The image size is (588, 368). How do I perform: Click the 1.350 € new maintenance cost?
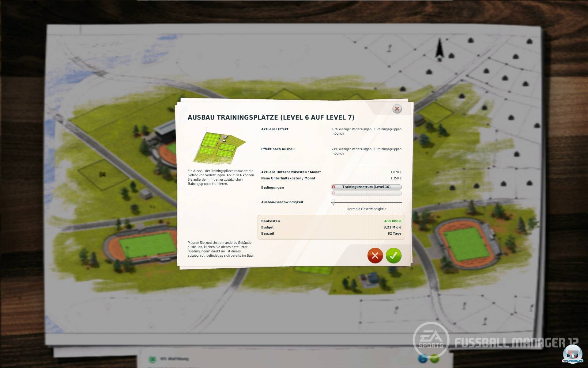tap(396, 178)
